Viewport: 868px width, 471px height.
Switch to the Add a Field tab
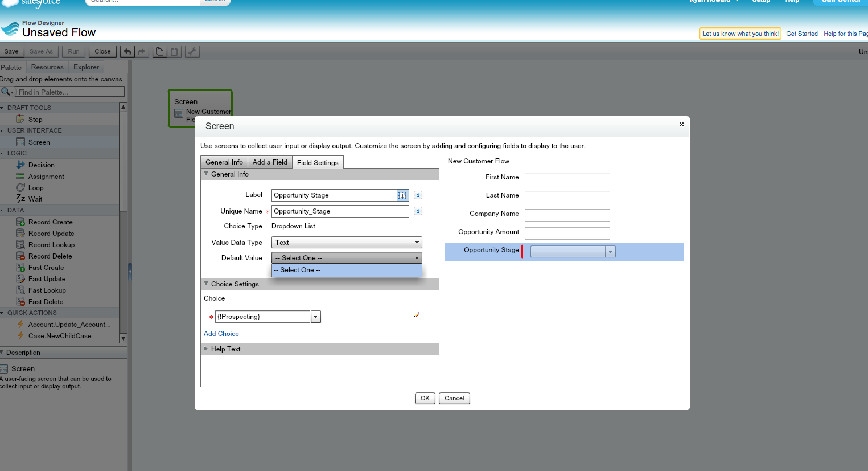(270, 162)
